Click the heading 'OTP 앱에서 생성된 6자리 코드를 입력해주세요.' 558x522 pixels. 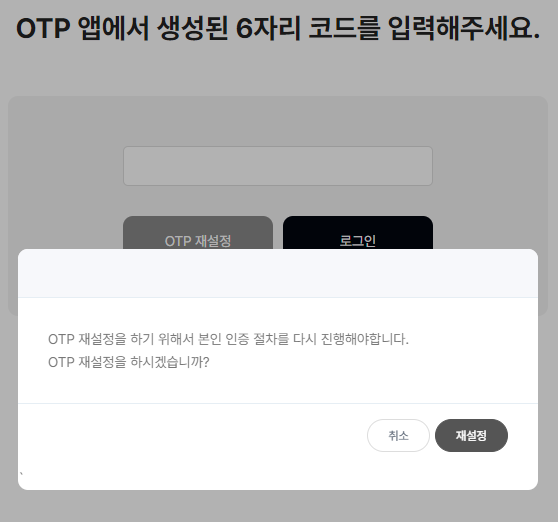click(278, 28)
